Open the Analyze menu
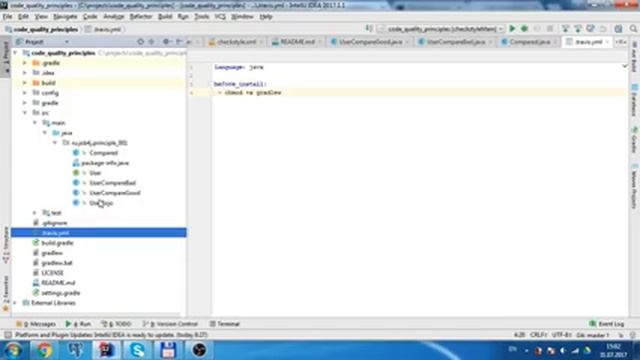 (x=113, y=17)
